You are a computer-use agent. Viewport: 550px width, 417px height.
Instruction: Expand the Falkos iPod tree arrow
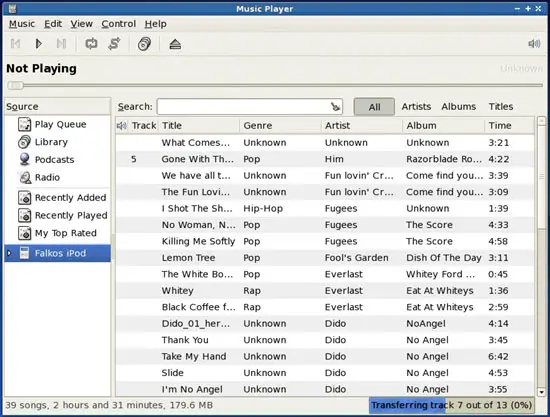pos(9,253)
